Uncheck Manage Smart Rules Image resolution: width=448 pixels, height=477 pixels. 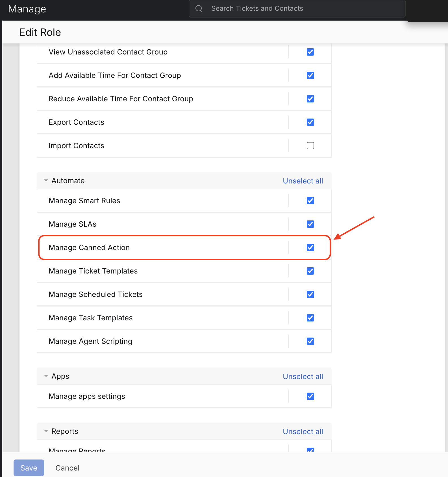pos(310,201)
